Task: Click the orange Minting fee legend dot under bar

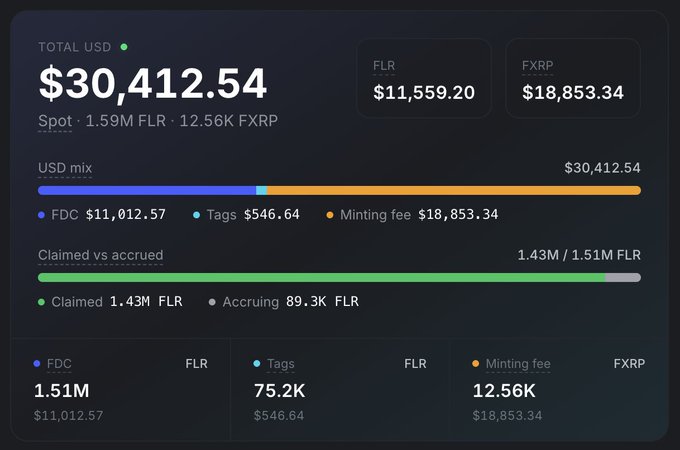Action: click(x=330, y=215)
